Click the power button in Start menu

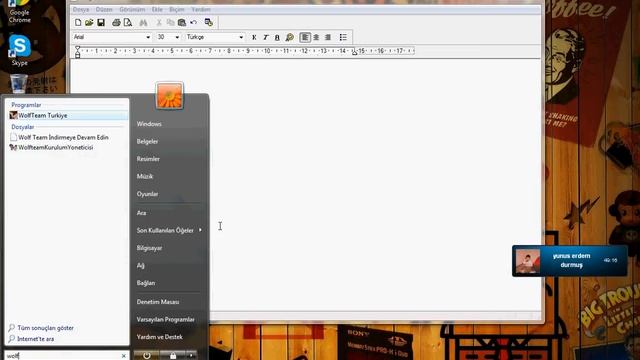click(x=147, y=356)
